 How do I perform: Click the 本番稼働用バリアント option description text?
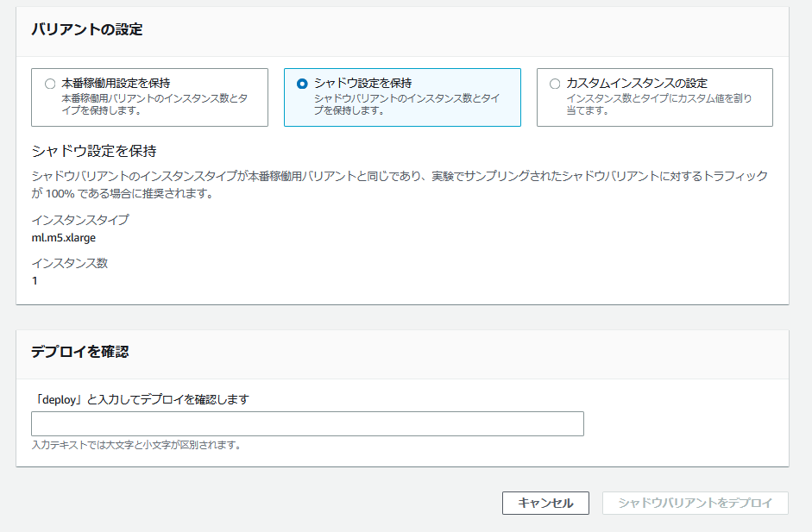(154, 104)
